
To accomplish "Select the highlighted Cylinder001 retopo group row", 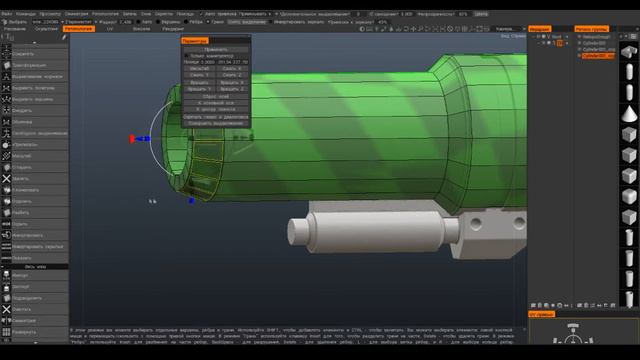I will pyautogui.click(x=598, y=56).
